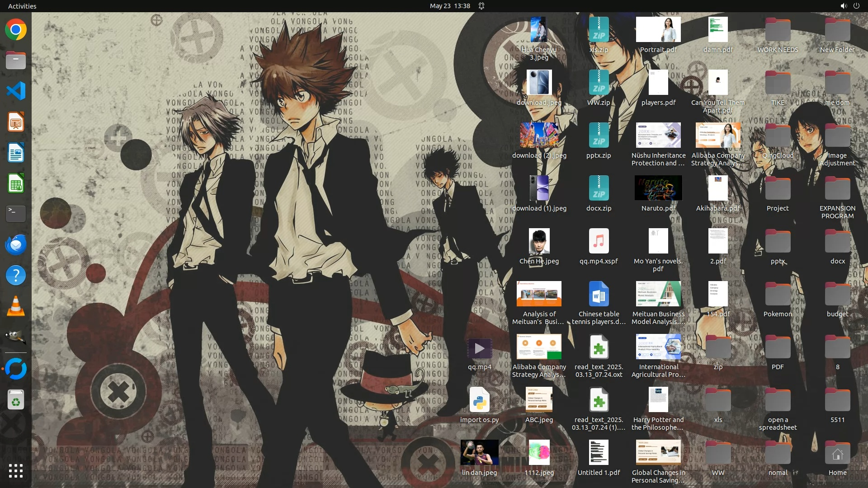The height and width of the screenshot is (488, 868).
Task: Open LibreOffice Calc in the dock
Action: [x=16, y=184]
